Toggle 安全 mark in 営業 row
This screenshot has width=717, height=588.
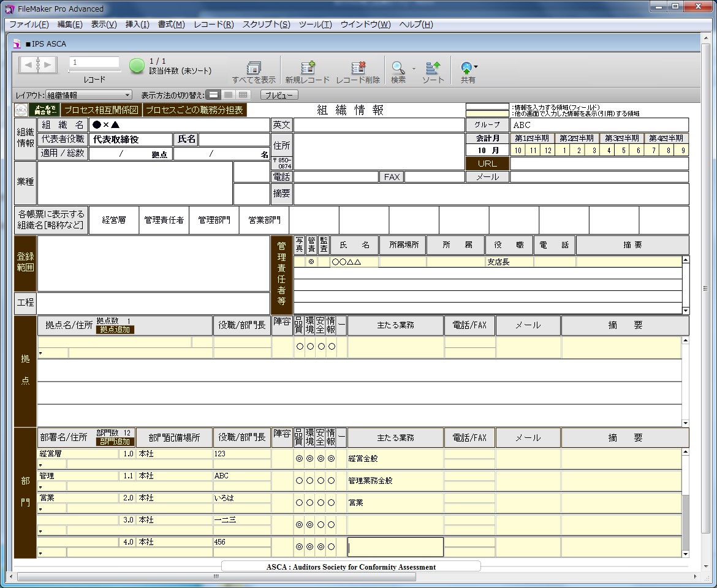point(321,503)
